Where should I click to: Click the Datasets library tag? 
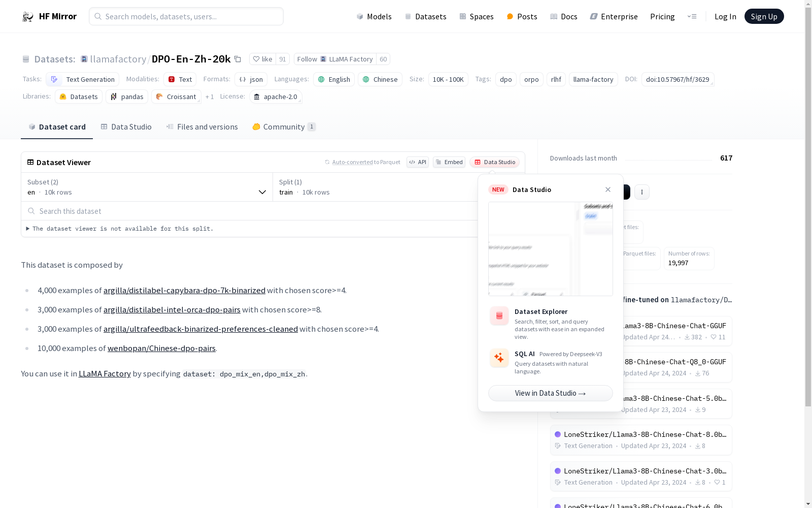pos(79,97)
